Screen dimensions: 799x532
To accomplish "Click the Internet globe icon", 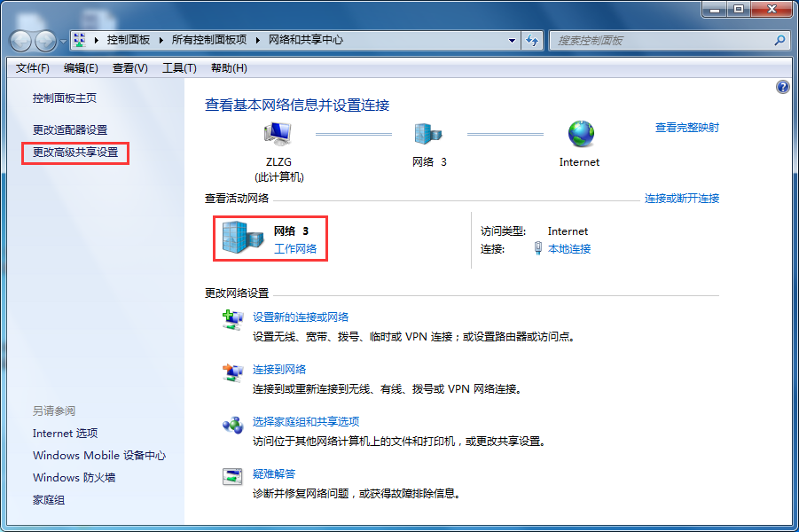I will pos(580,133).
